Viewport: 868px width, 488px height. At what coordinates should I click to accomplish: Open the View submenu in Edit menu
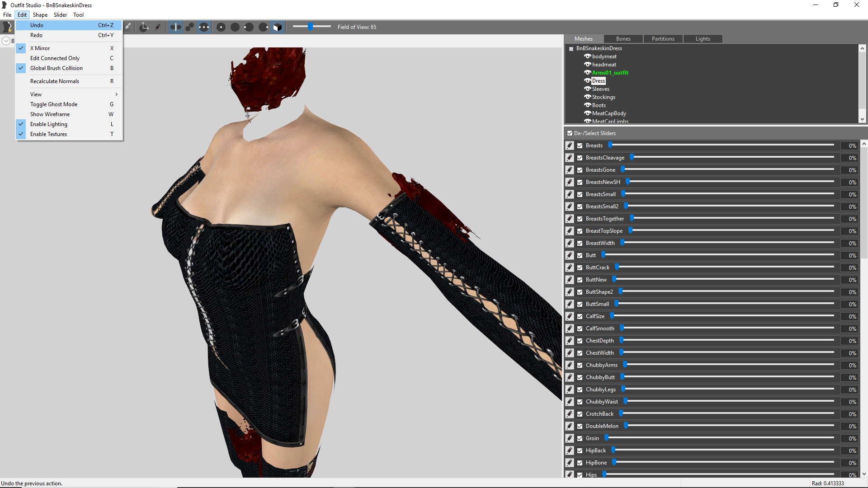(69, 94)
